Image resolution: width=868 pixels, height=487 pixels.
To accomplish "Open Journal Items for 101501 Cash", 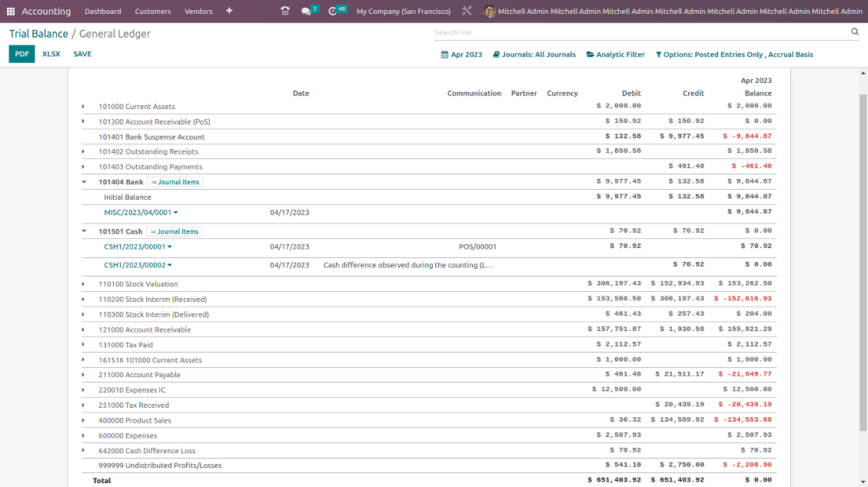I will coord(175,232).
